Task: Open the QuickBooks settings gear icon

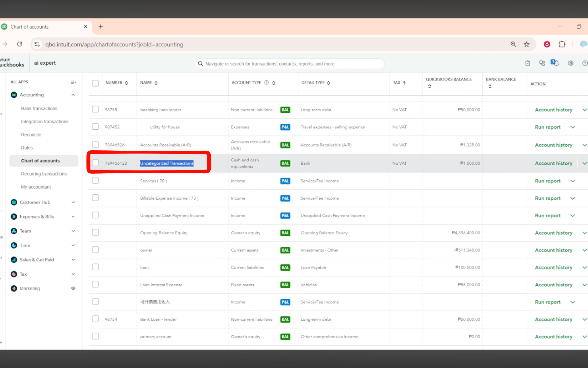Action: click(571, 63)
